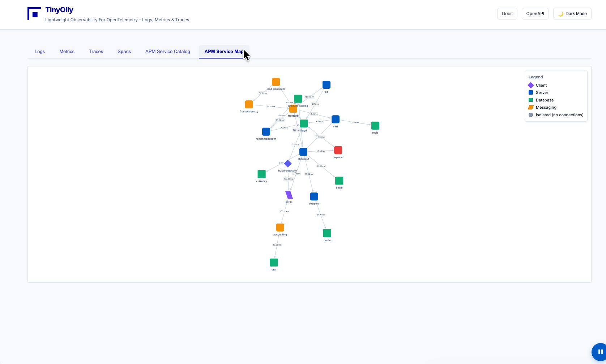The height and width of the screenshot is (364, 606).
Task: Select the red payment service node
Action: click(338, 150)
